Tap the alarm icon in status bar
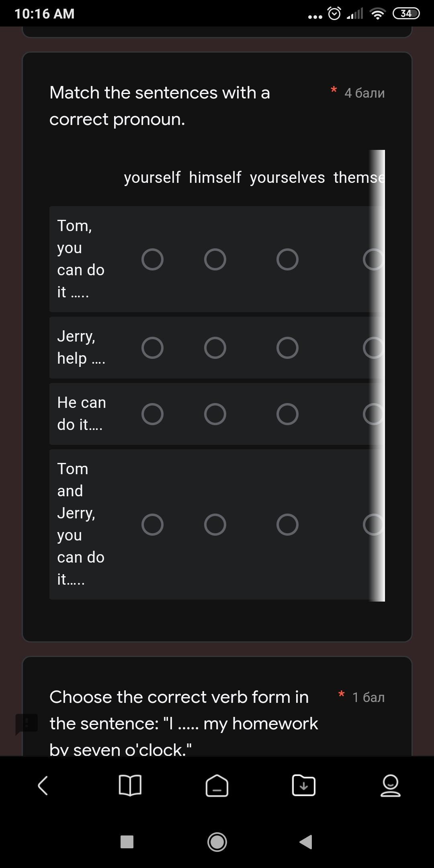Image resolution: width=434 pixels, height=868 pixels. point(334,14)
